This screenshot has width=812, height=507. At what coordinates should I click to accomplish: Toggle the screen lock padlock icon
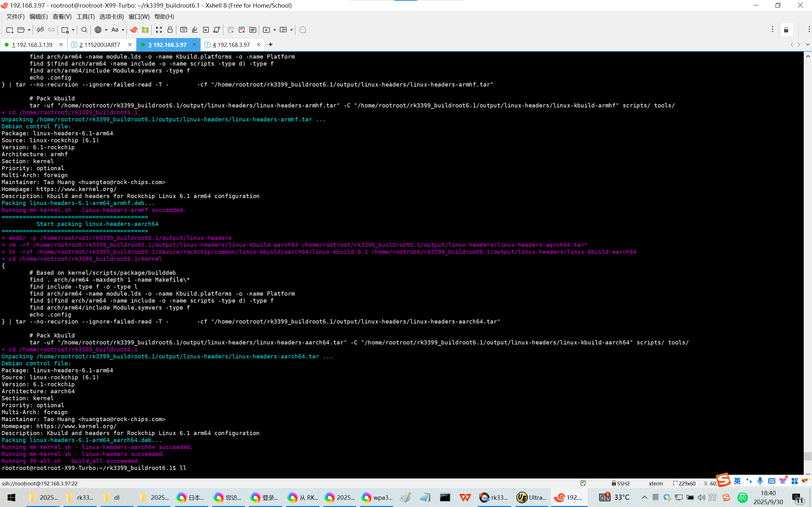coord(170,30)
